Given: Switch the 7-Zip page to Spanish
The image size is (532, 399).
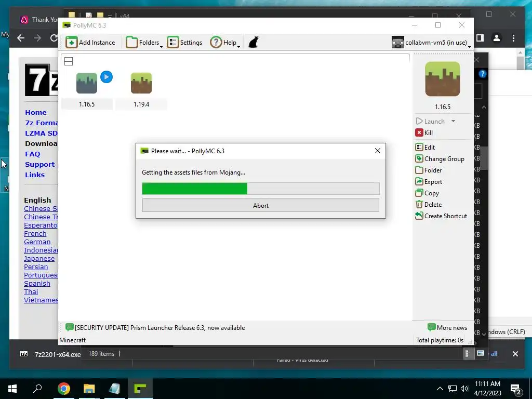Looking at the screenshot, I should click(x=37, y=284).
